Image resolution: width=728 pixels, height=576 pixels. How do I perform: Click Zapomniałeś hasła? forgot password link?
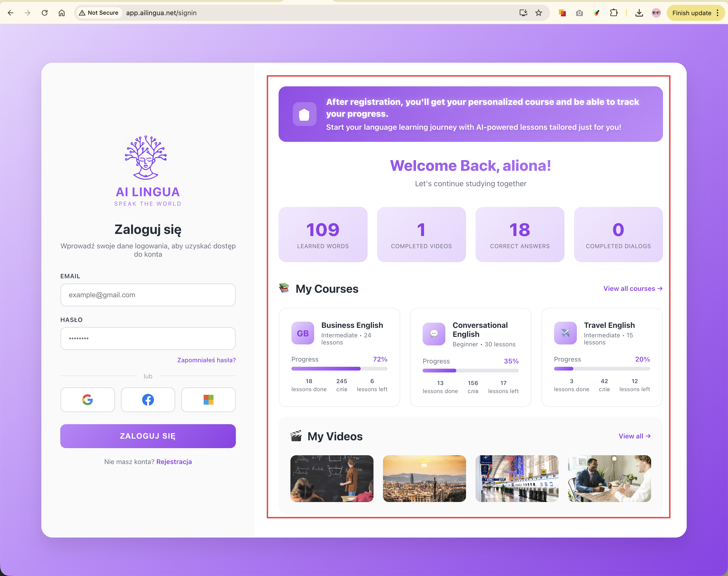[206, 360]
